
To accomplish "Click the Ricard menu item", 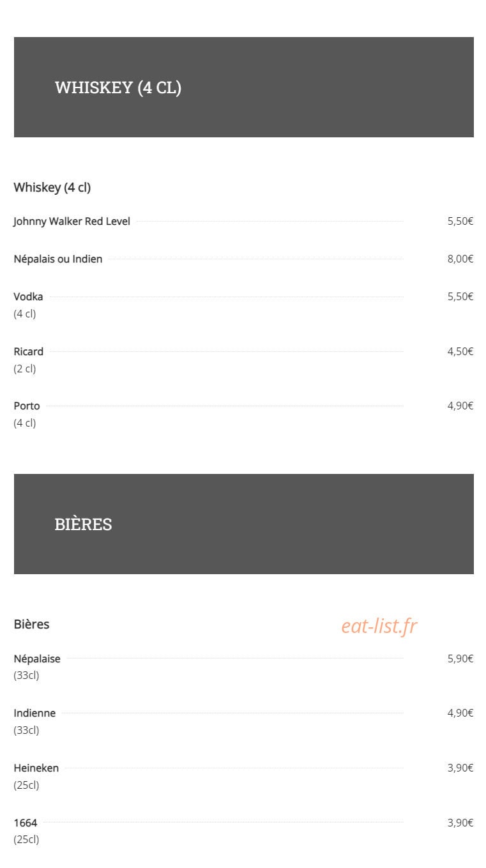I will 29,351.
